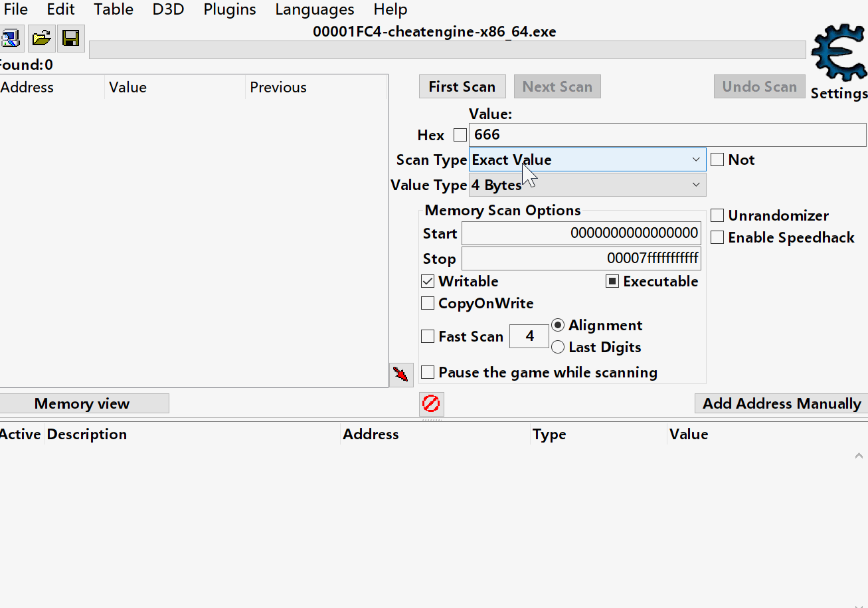868x608 pixels.
Task: Click the Found:0 results count
Action: point(27,64)
